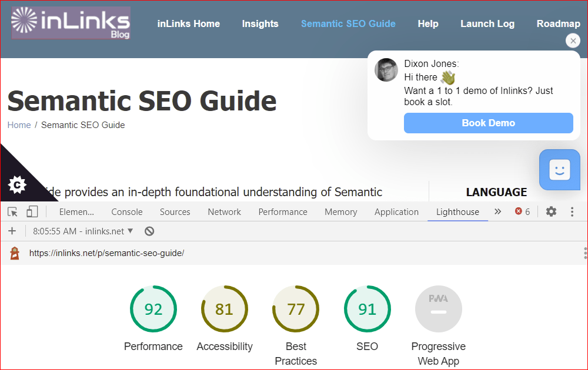The image size is (588, 370).
Task: Close the chat popup with X
Action: (573, 41)
